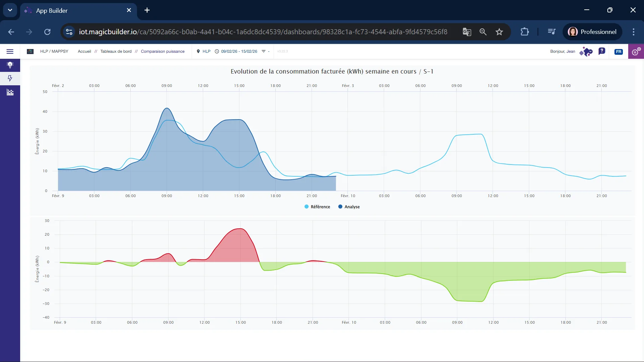
Task: Open the browser tab list chevron
Action: coord(10,10)
